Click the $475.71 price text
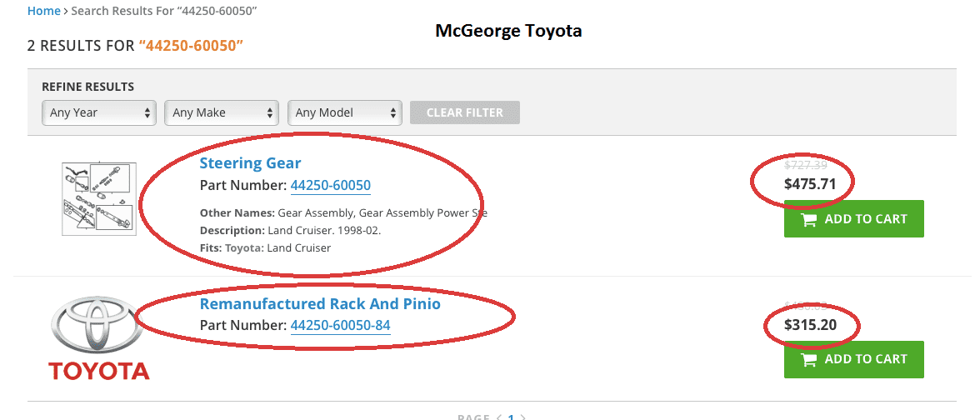The image size is (980, 420). 810,183
